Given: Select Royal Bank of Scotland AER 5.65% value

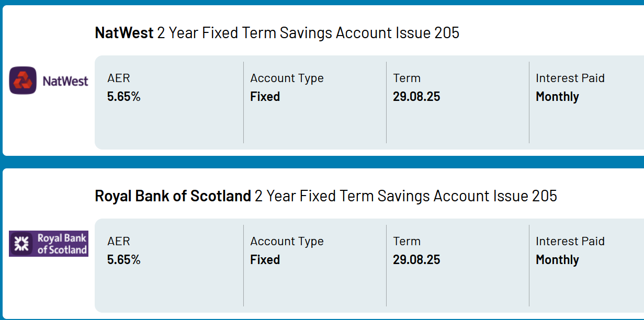Looking at the screenshot, I should point(124,260).
